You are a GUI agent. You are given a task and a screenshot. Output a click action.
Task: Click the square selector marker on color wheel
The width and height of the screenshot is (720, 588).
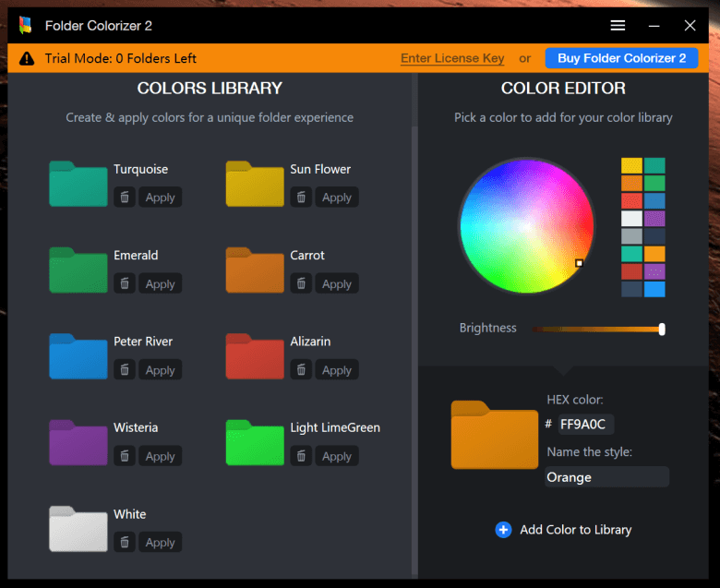coord(579,263)
